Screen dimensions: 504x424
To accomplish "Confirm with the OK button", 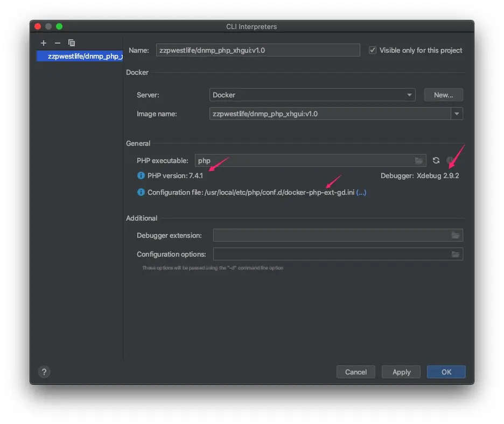I will tap(446, 372).
